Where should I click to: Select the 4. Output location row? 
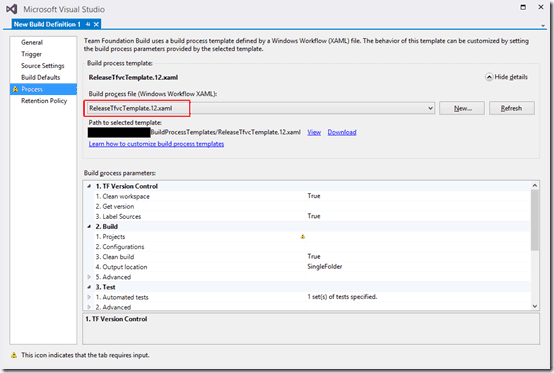point(307,267)
